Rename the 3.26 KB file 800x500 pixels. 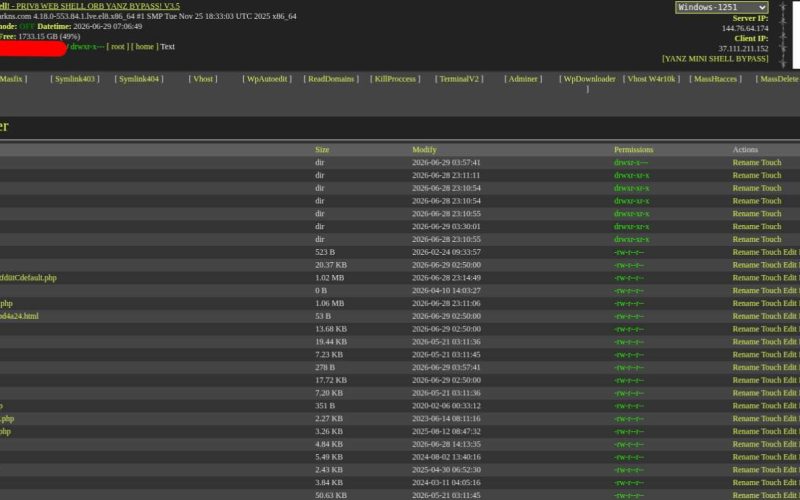coord(745,431)
